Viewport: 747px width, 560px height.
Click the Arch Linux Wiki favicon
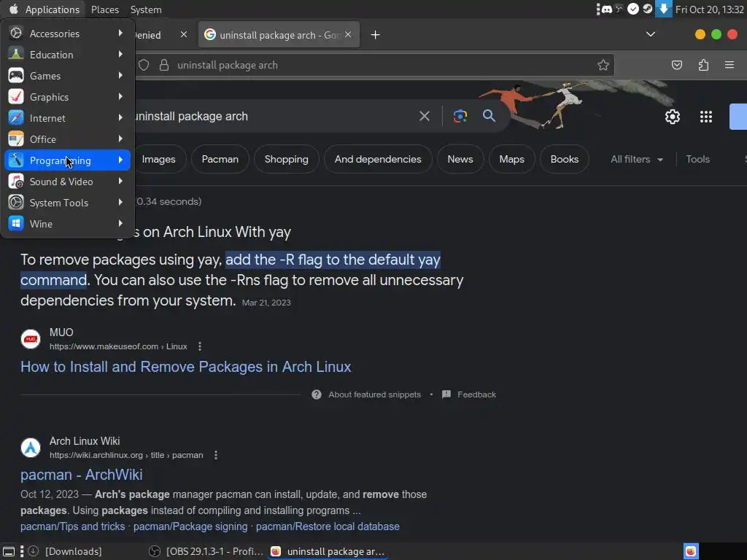31,448
